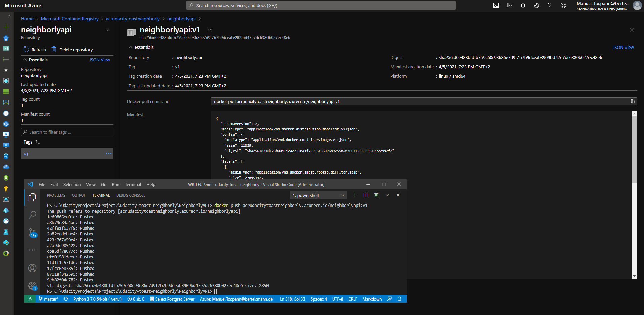
Task: Switch to the OUTPUT tab
Action: pos(79,195)
